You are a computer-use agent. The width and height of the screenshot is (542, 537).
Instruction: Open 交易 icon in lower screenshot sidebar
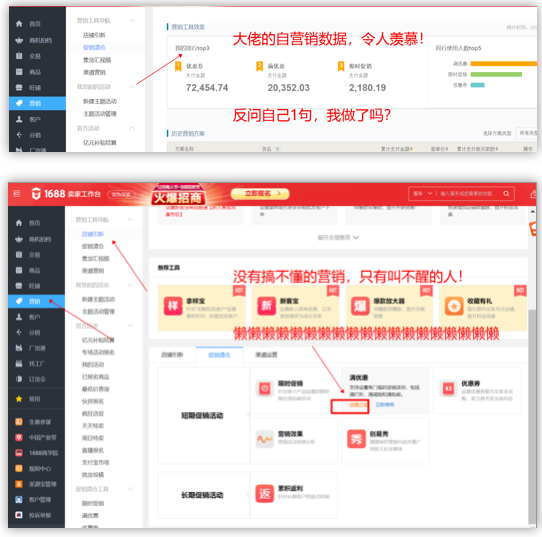click(19, 255)
